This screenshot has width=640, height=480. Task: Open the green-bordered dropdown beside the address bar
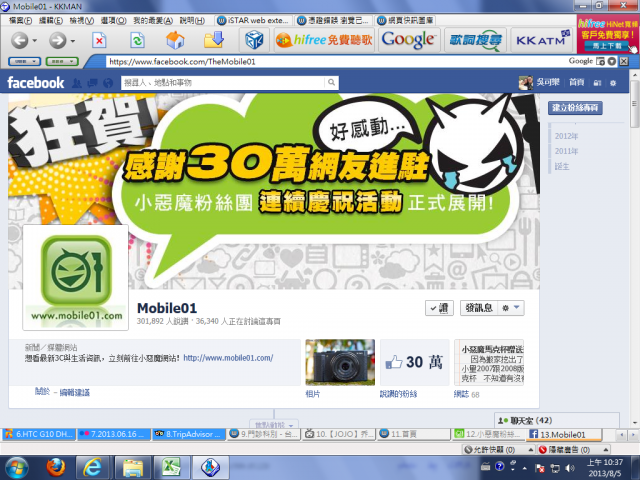62,62
